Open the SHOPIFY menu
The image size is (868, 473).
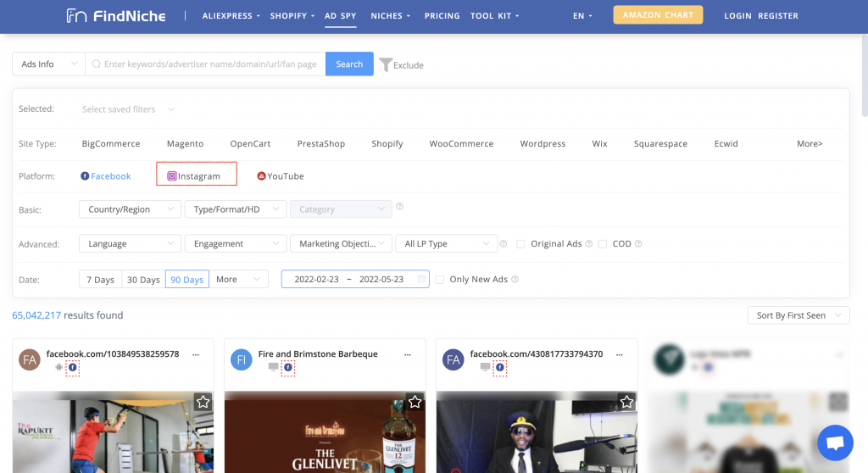coord(292,15)
